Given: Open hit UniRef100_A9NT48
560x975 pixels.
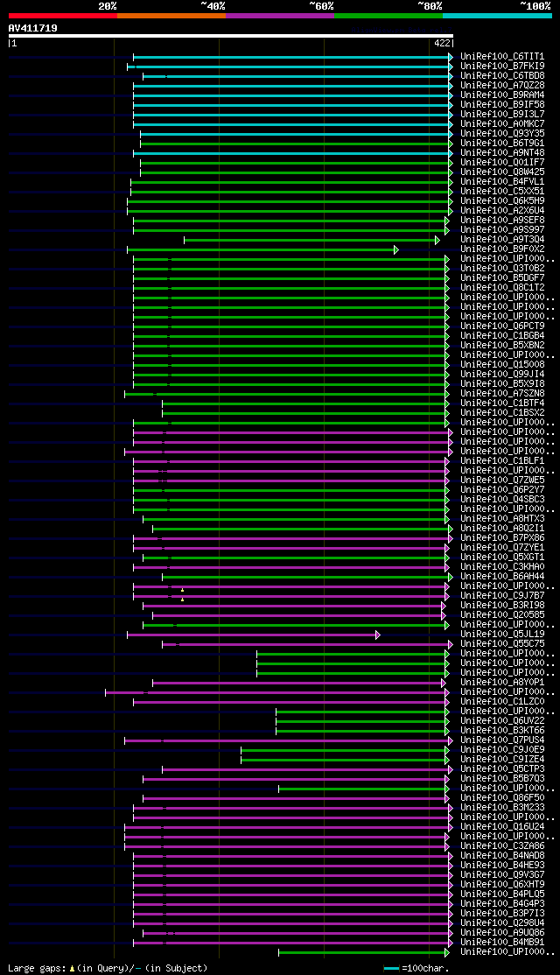Looking at the screenshot, I should [503, 153].
